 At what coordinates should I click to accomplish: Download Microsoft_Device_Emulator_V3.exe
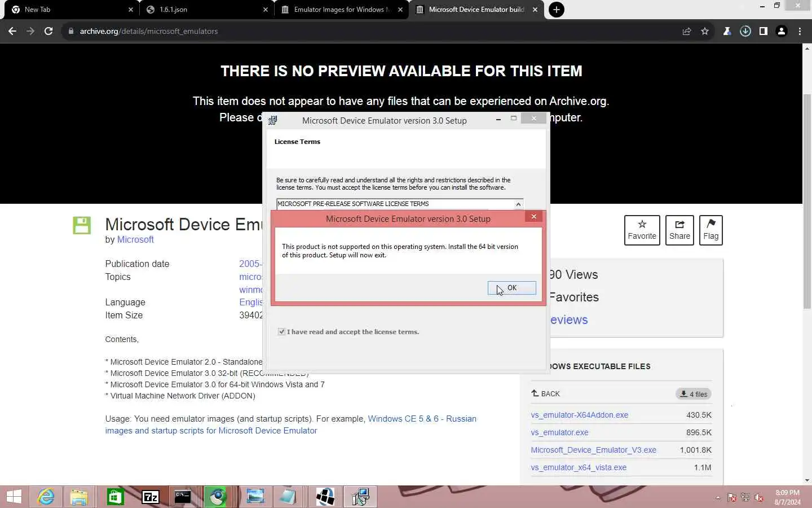coord(593,450)
